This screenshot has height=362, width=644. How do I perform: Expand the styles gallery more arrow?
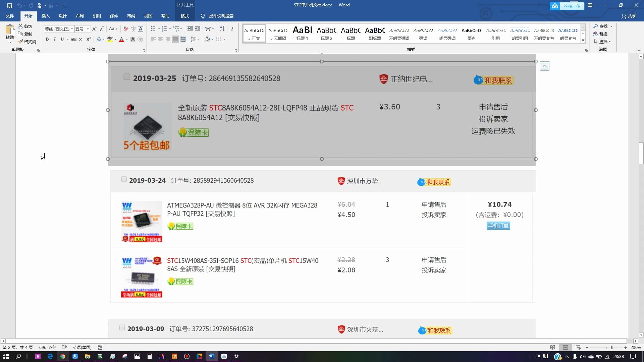click(583, 41)
